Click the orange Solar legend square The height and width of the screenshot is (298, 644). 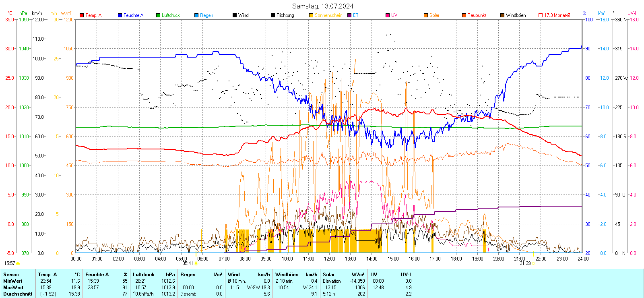click(x=426, y=15)
